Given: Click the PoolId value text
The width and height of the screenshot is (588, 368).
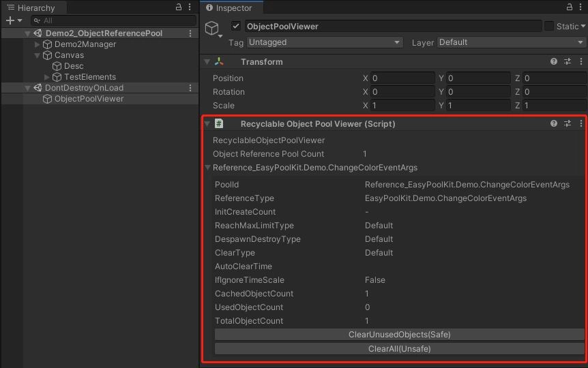Looking at the screenshot, I should point(467,185).
